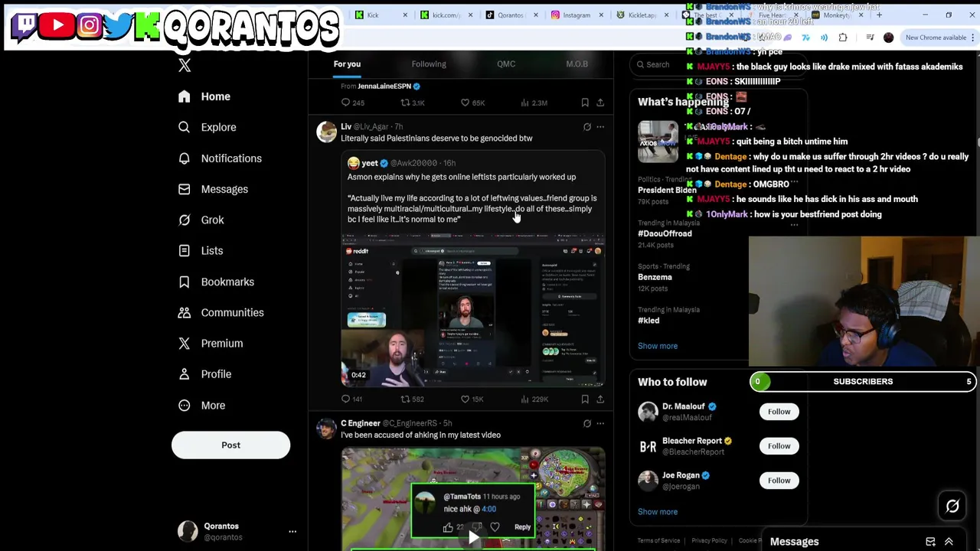The image size is (980, 551).
Task: Compose new message in Messages drawer
Action: [x=930, y=542]
